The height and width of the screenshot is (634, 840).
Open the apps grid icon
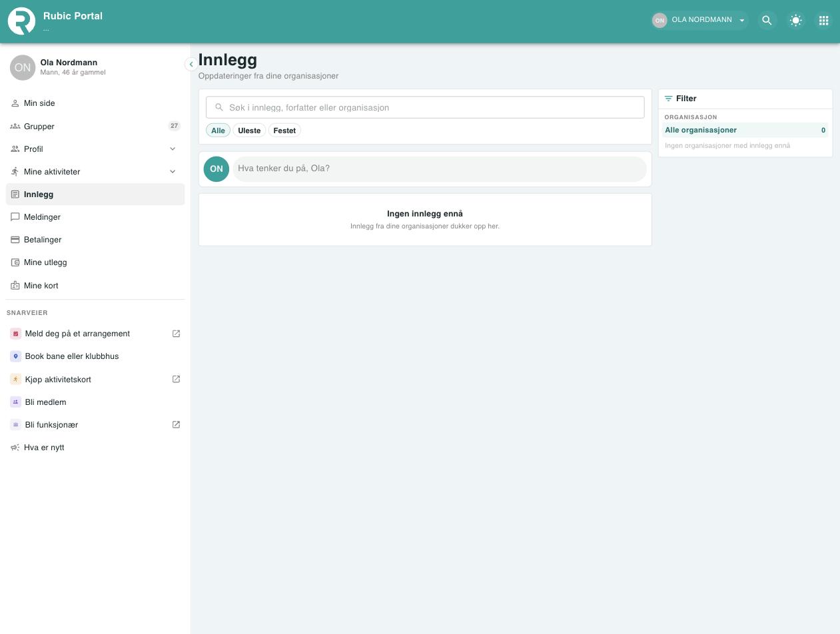824,21
